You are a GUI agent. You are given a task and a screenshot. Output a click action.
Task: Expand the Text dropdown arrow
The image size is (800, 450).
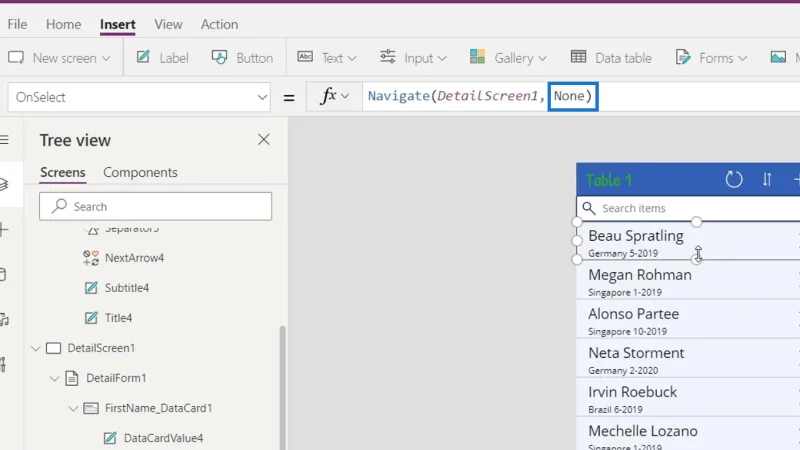pos(352,59)
